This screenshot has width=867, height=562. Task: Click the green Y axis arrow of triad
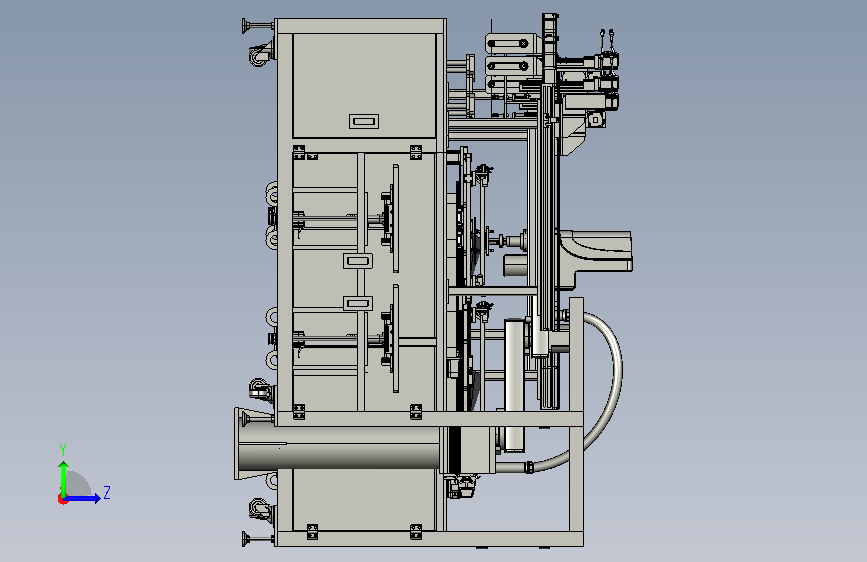64,478
